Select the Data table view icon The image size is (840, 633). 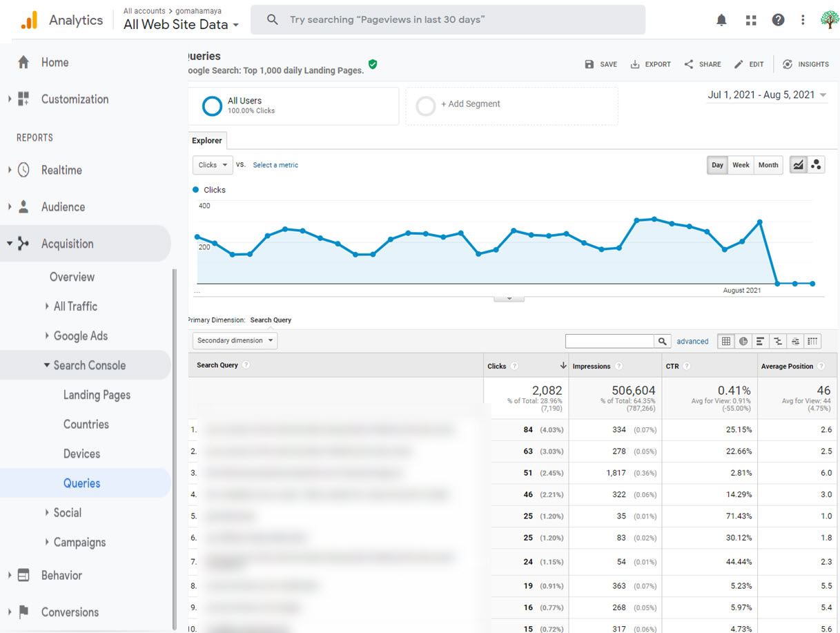pos(726,341)
